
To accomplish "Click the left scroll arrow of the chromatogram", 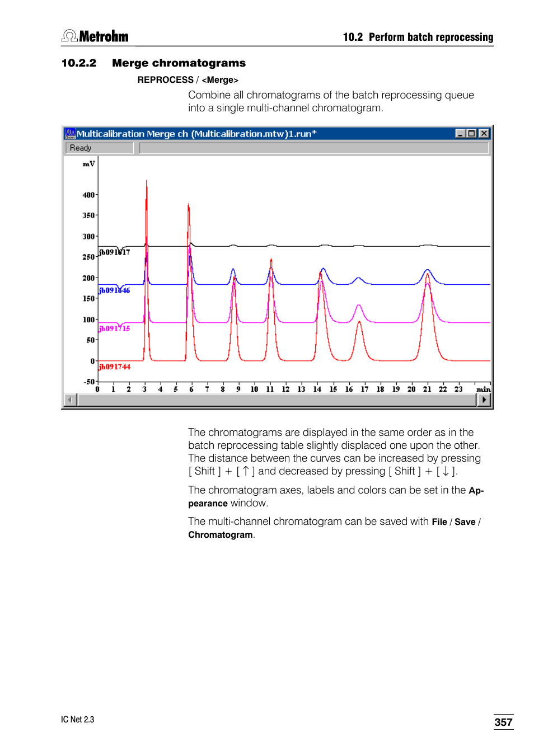I will point(69,399).
